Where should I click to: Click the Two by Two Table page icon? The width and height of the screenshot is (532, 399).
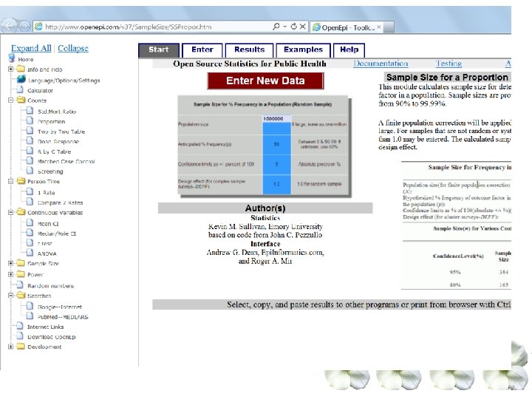tap(30, 131)
